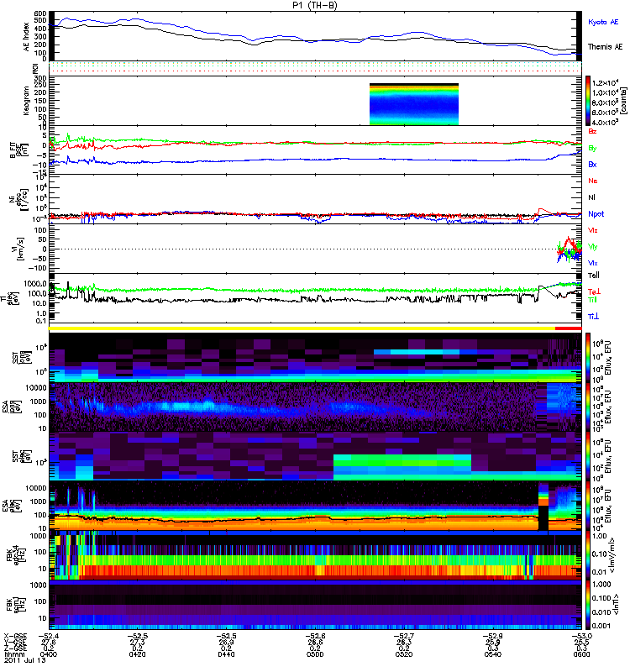This screenshot has height=672, width=630.
Task: Click the Y-GSE value 25.5
Action: coord(581,643)
